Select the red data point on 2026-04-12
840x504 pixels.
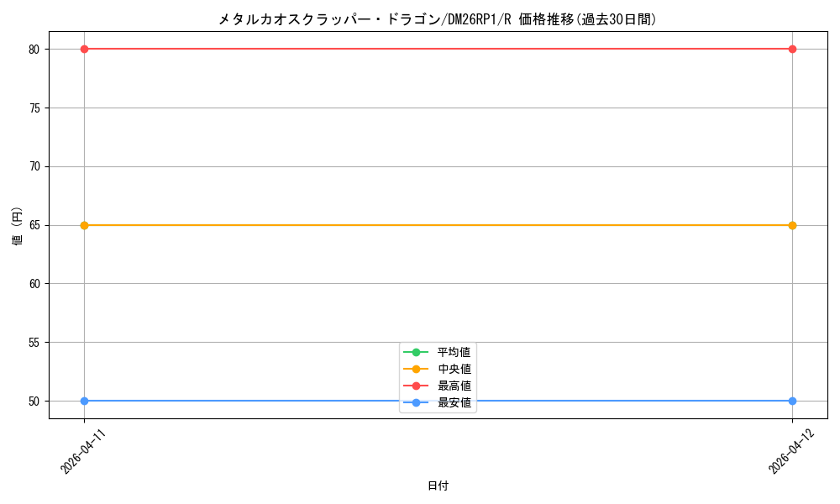tap(792, 49)
